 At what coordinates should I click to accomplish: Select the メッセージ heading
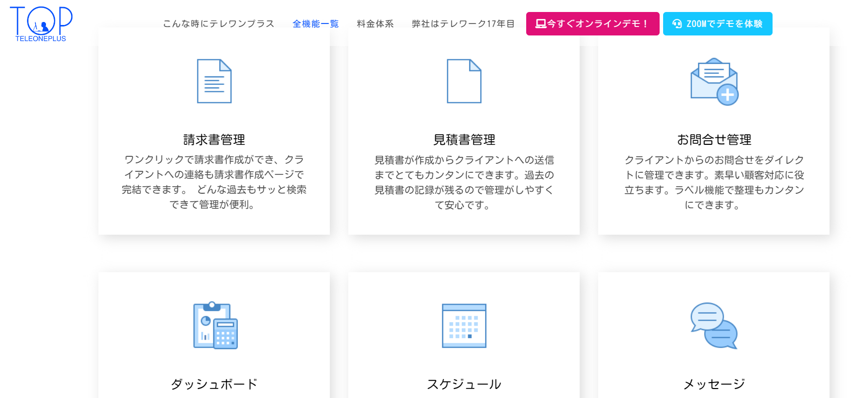(x=714, y=384)
